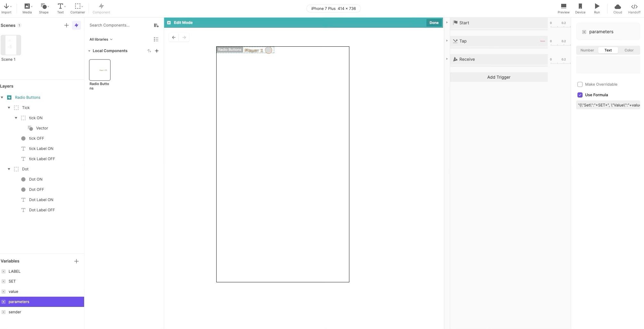
Task: Click the Done button in Edit Mode
Action: [434, 22]
